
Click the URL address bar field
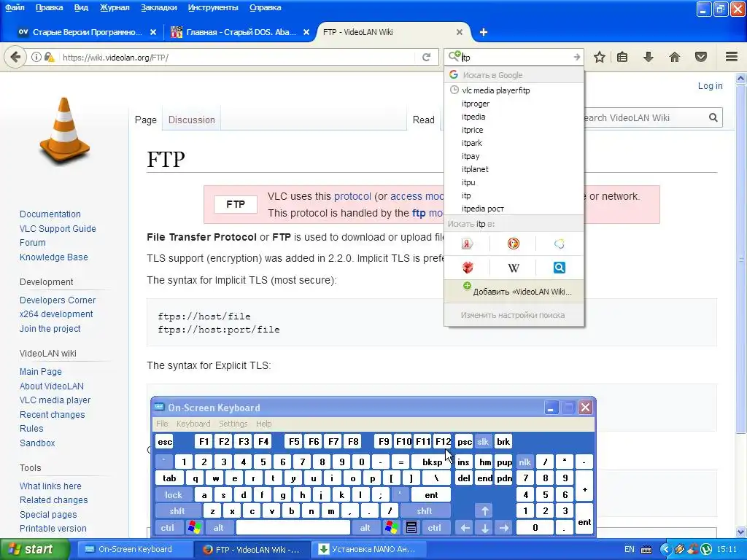[236, 57]
